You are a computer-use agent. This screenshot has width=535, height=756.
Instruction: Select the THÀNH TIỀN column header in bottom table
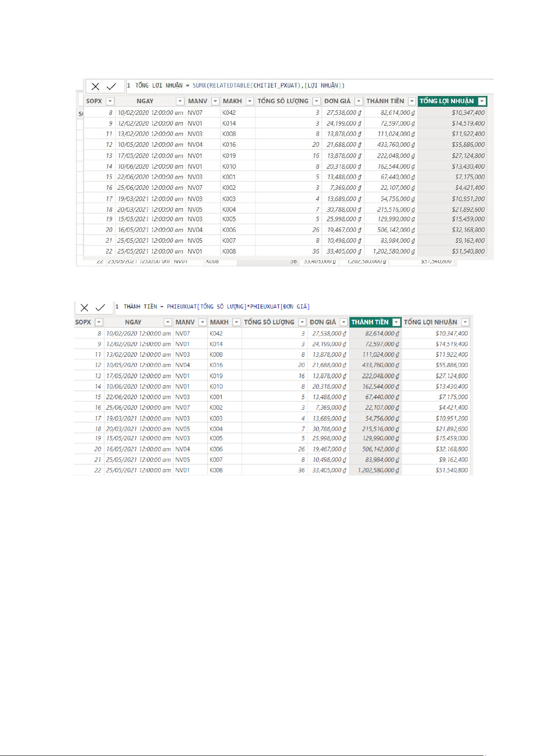pyautogui.click(x=370, y=322)
